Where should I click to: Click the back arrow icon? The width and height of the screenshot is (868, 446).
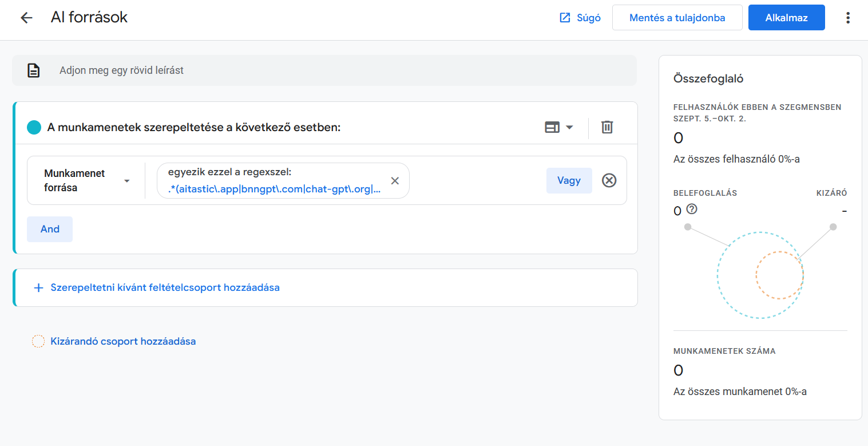tap(26, 18)
